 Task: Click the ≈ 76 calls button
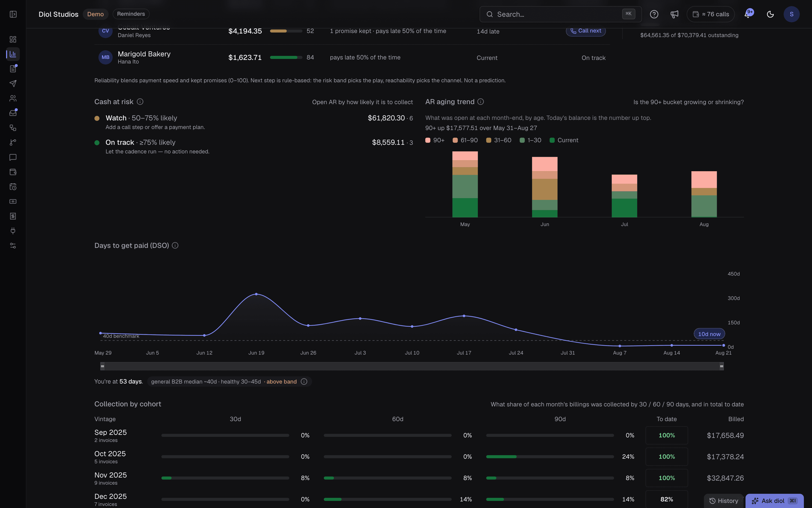click(x=711, y=14)
